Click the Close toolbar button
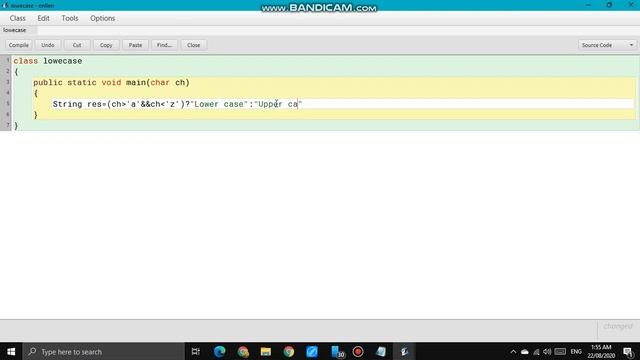The height and width of the screenshot is (360, 640). 193,45
